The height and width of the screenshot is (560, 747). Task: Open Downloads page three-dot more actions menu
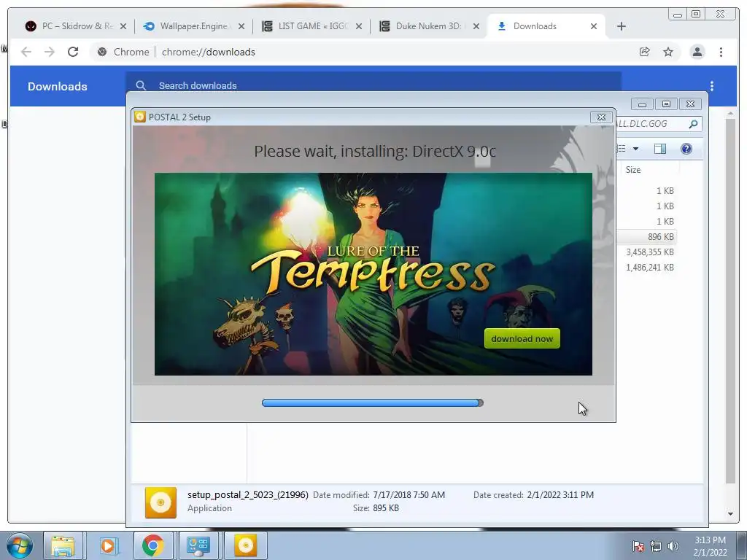pos(712,86)
